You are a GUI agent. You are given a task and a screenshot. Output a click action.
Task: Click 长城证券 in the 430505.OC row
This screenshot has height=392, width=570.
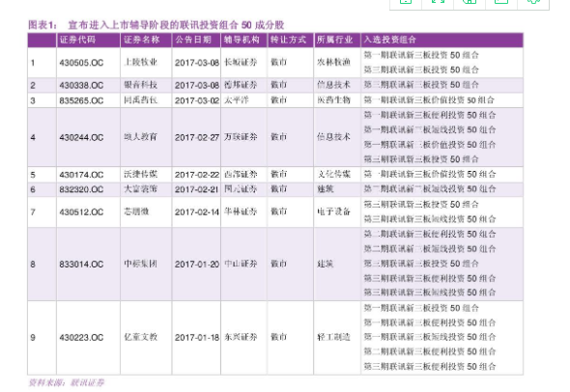pyautogui.click(x=241, y=62)
